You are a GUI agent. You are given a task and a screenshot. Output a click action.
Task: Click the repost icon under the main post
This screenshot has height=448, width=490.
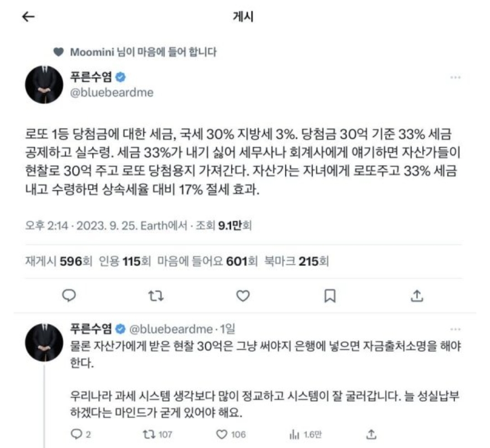[156, 295]
